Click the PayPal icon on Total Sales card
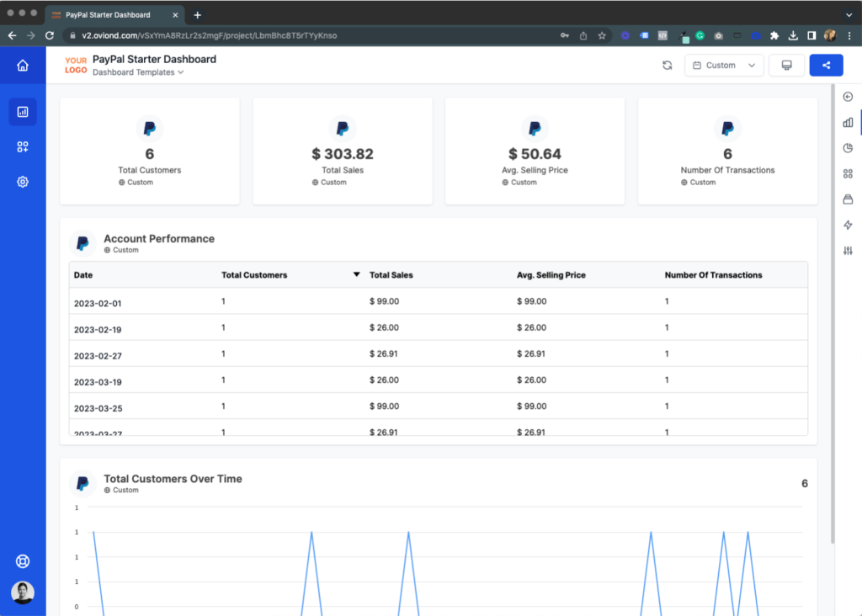 click(343, 129)
